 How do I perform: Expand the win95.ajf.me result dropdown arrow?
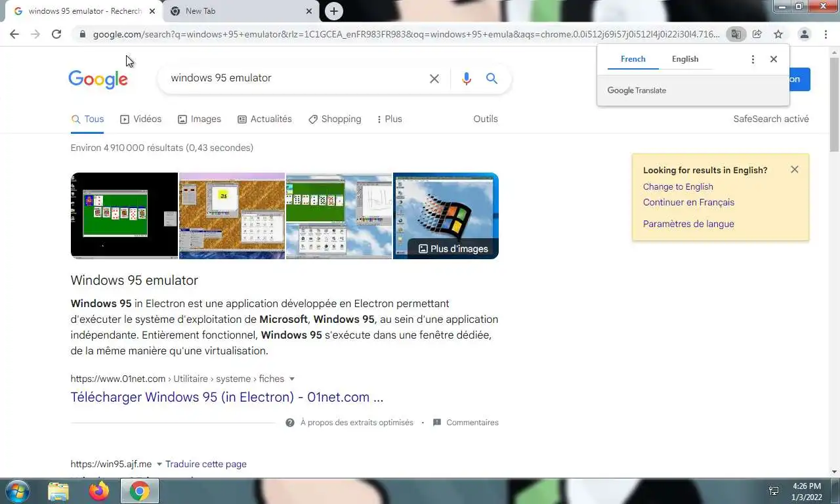[159, 464]
